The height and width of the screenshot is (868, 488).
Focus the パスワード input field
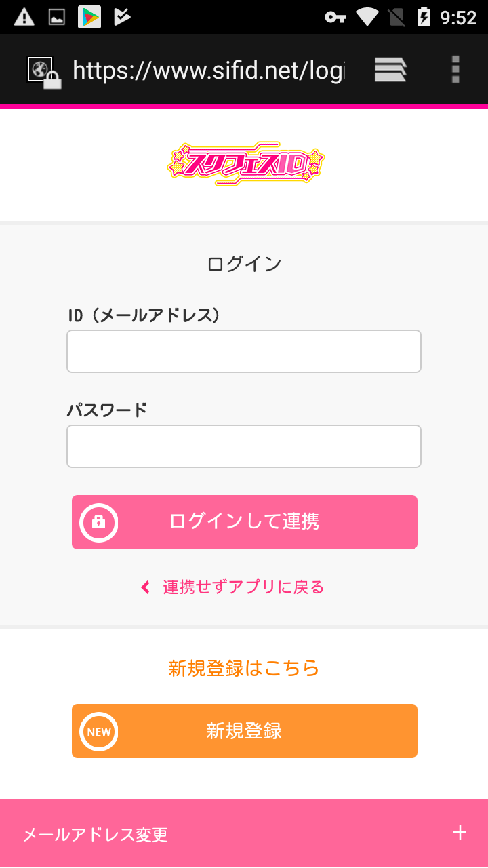coord(244,446)
